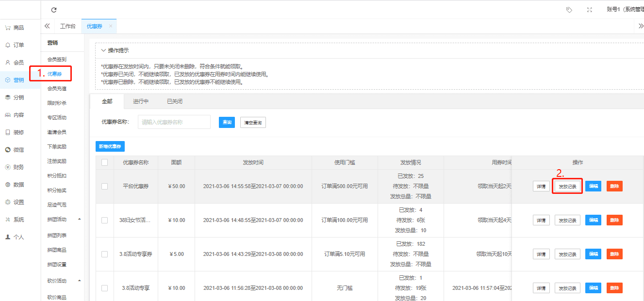Click the 优惠券名称 search input field

174,122
